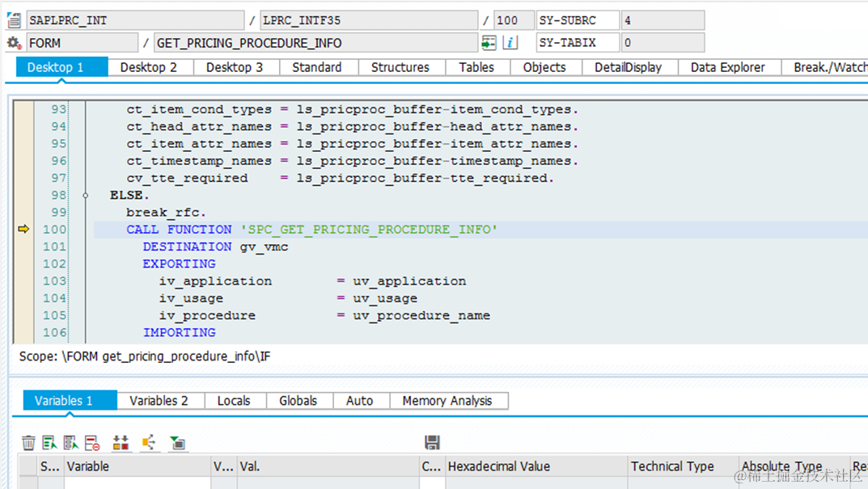Screen dimensions: 868x489
Task: Click the second select-all list icon
Action: pyautogui.click(x=71, y=443)
